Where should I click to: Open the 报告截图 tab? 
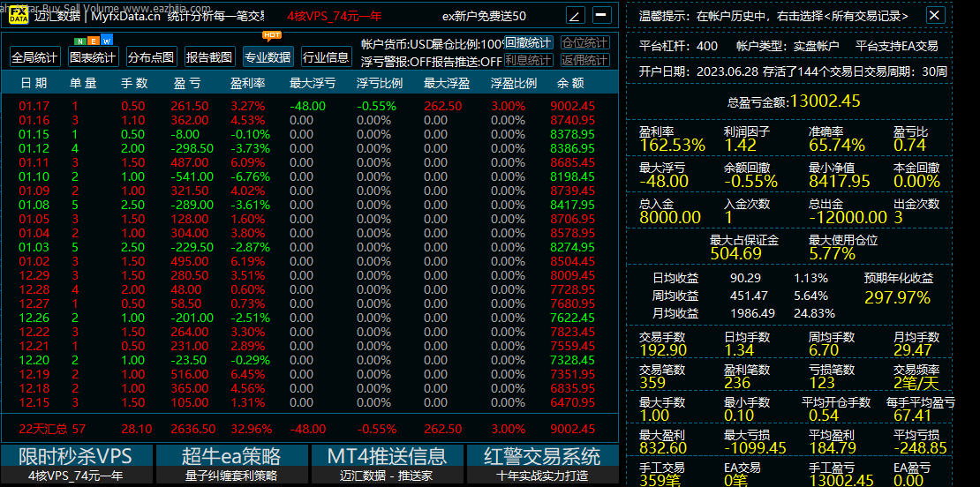[x=209, y=57]
